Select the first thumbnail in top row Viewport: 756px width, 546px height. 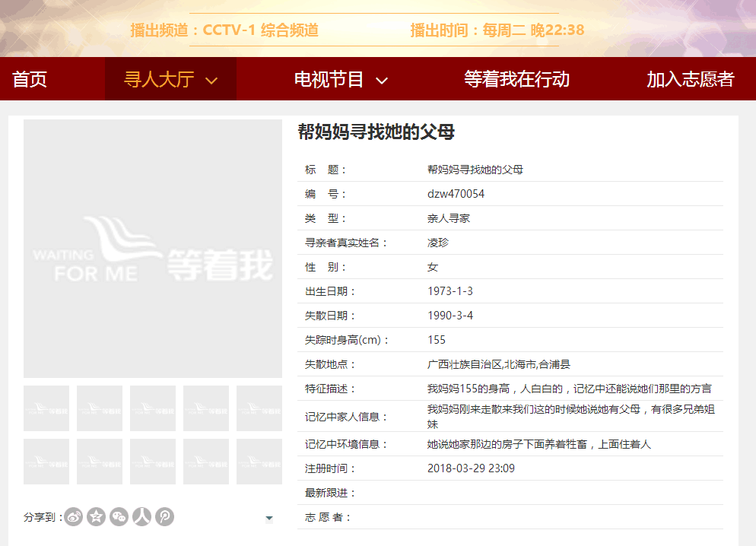point(46,408)
